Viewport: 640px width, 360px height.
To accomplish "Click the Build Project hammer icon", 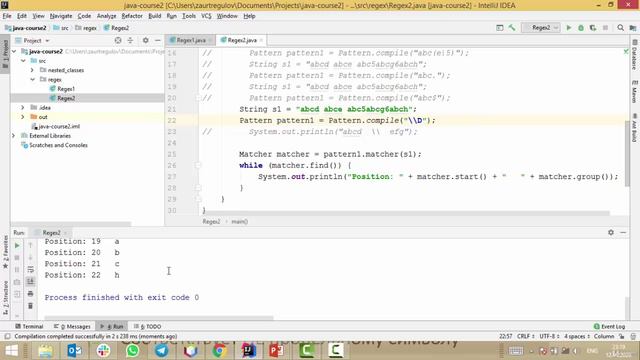I will point(511,28).
